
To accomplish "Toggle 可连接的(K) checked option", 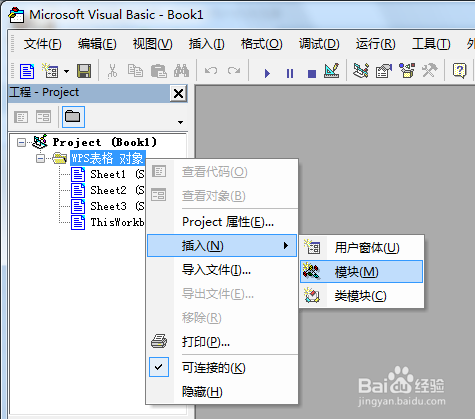I will click(x=222, y=368).
